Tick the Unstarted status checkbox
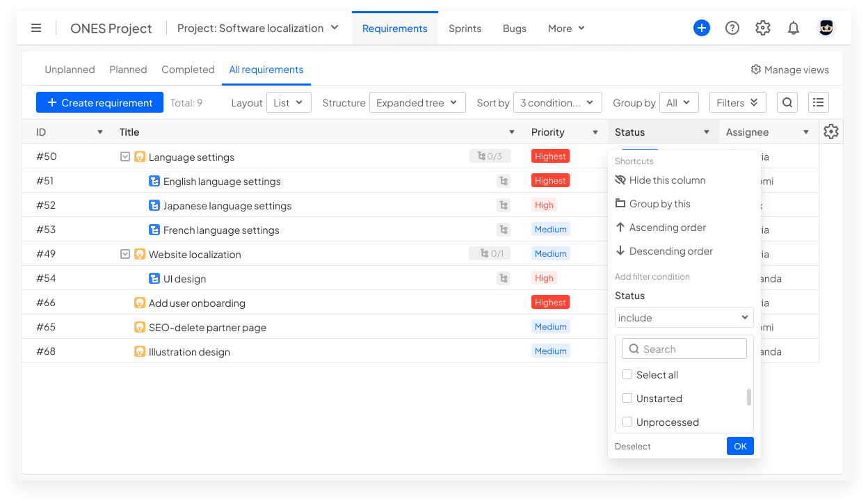868x503 pixels. [x=627, y=398]
